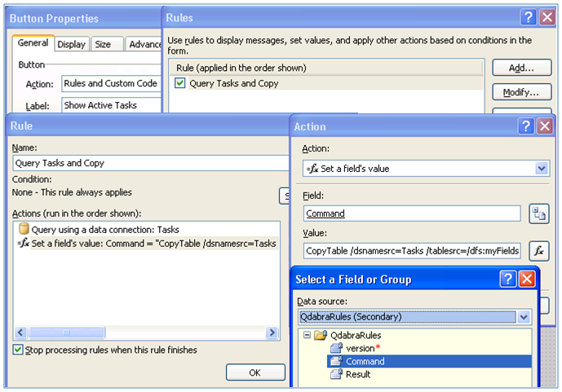The image size is (562, 392).
Task: Click OK in the Rule dialog
Action: click(254, 372)
